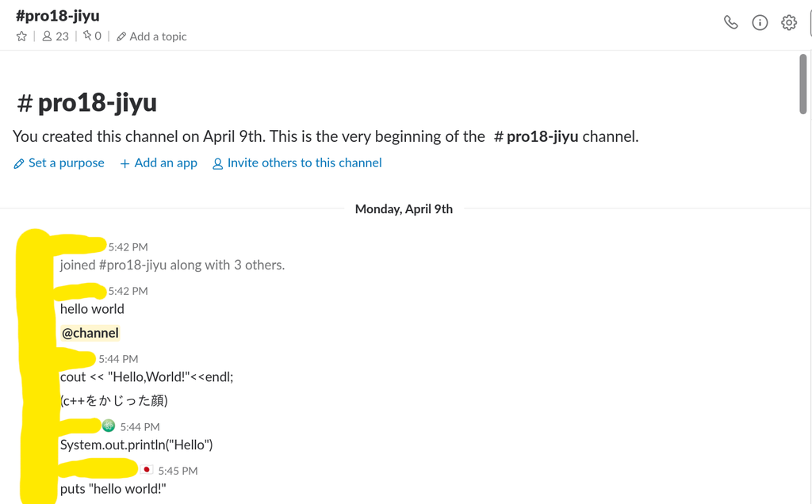The width and height of the screenshot is (812, 504).
Task: Star the pro18-jiyu channel
Action: (21, 36)
